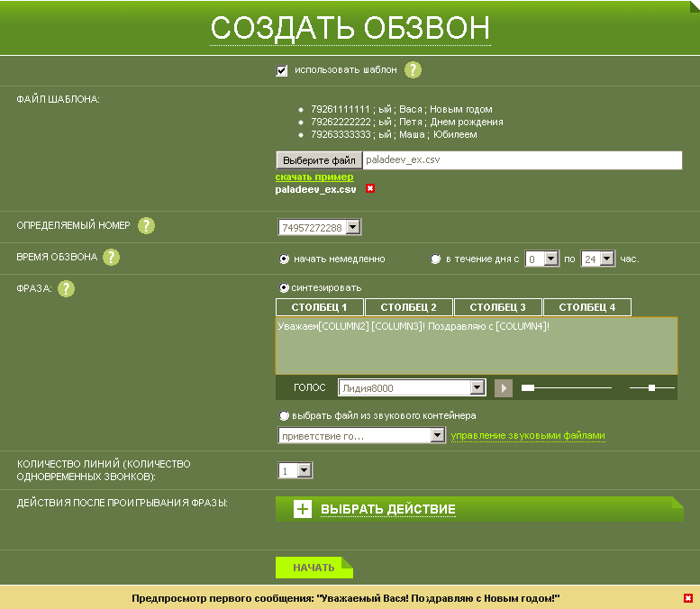The image size is (700, 609).
Task: Open the caller number 74957272288 dropdown
Action: [x=352, y=228]
